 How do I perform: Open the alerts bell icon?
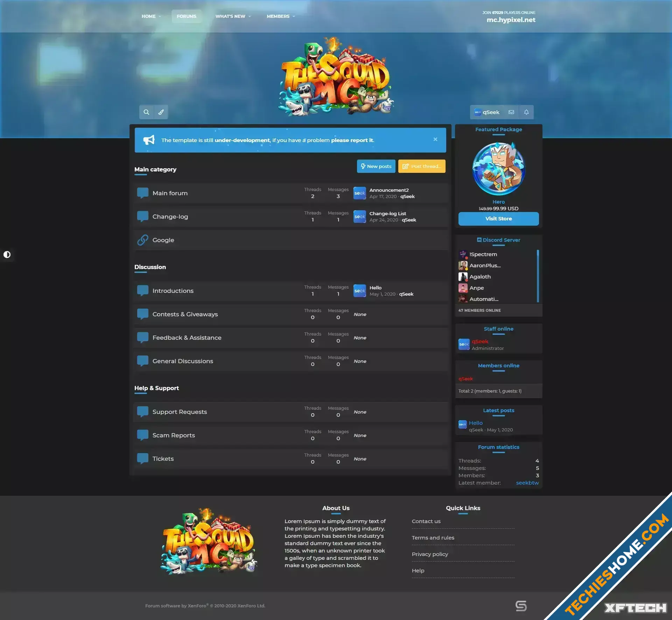(526, 112)
